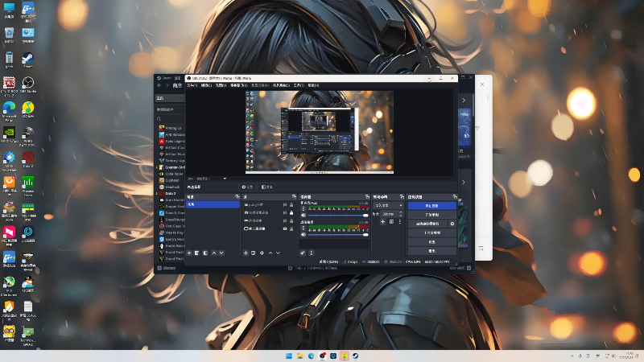Viewport: 644px width, 362px height.
Task: Toggle lock on display capture source
Action: pos(291,228)
